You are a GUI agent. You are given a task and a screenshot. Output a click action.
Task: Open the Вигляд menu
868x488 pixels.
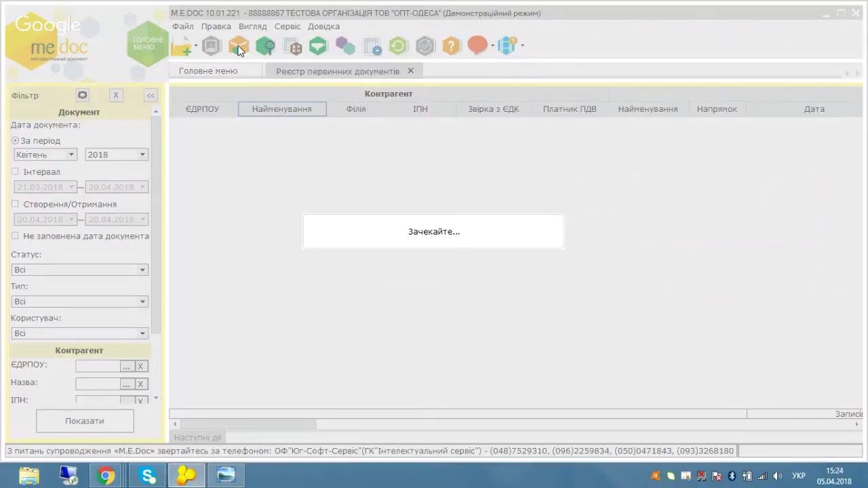tap(252, 26)
